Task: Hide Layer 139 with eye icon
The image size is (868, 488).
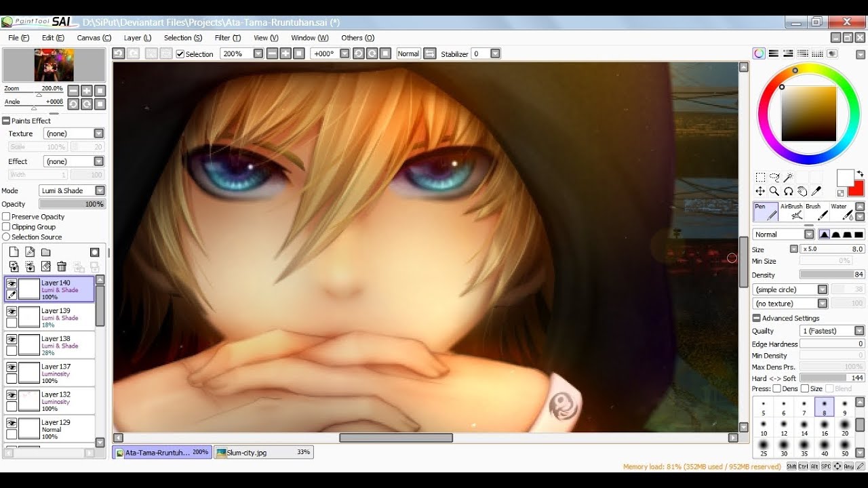Action: coord(12,311)
